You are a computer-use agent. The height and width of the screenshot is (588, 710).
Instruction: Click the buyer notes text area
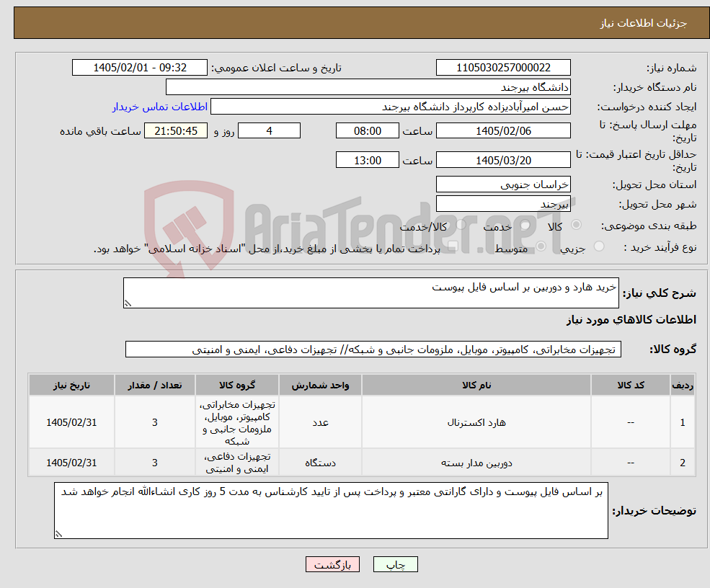tap(331, 510)
